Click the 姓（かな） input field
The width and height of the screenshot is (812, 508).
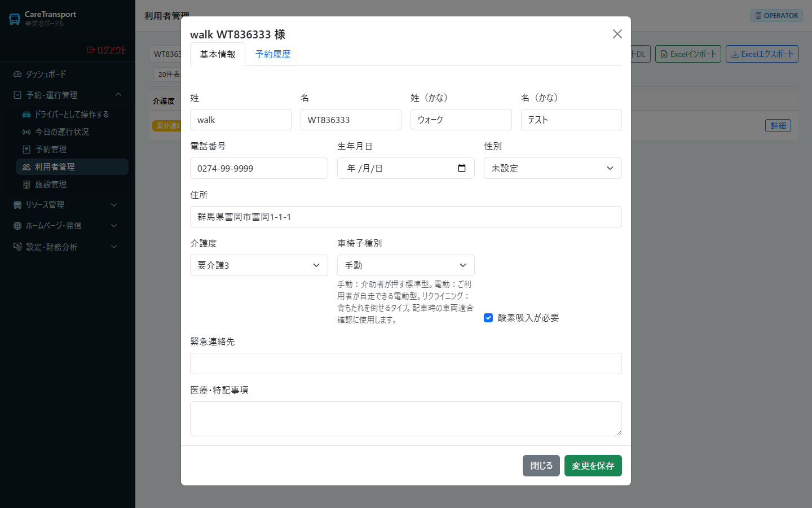(x=461, y=120)
